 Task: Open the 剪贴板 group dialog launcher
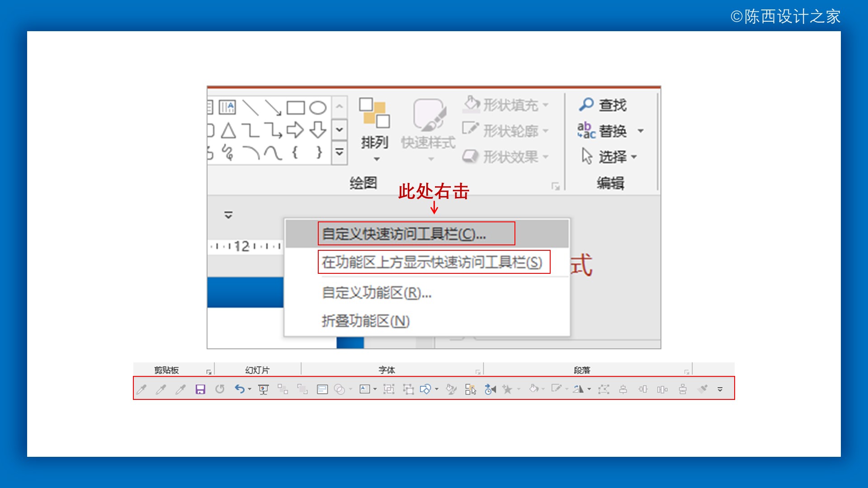[x=209, y=372]
